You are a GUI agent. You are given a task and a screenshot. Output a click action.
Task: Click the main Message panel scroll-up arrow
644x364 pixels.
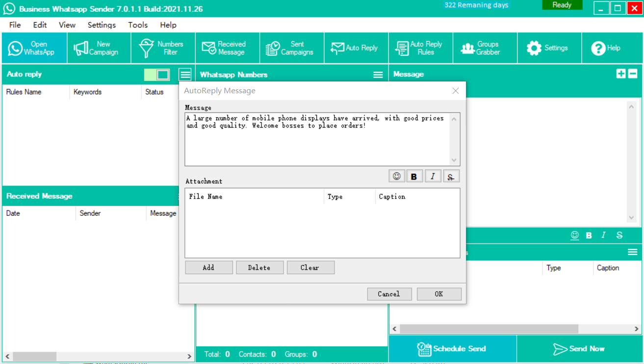(632, 106)
